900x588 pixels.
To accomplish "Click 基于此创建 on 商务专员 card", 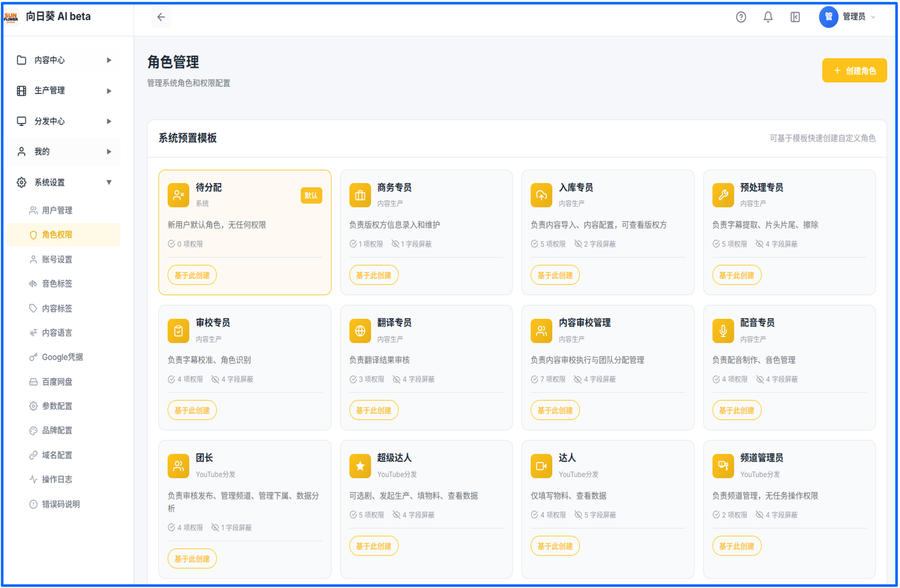I will tap(373, 275).
